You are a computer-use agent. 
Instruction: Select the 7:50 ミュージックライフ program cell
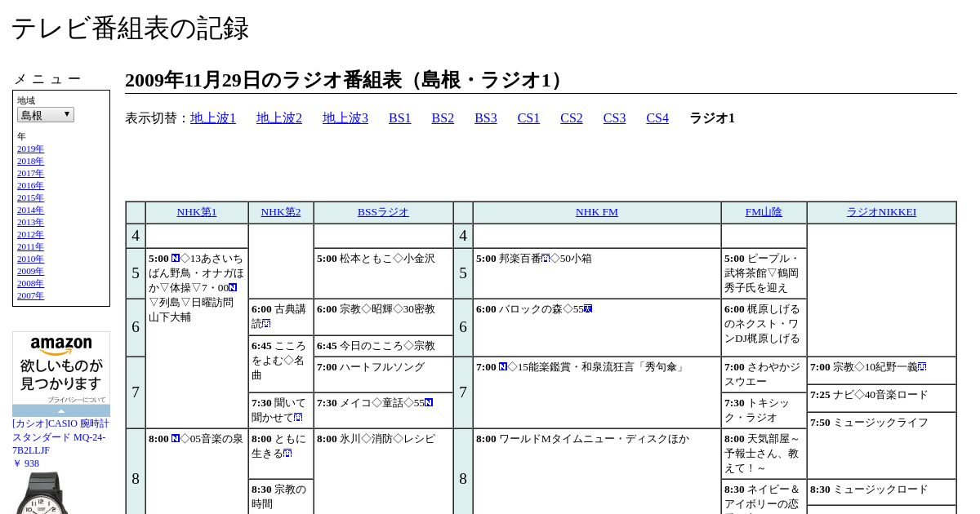tap(881, 445)
